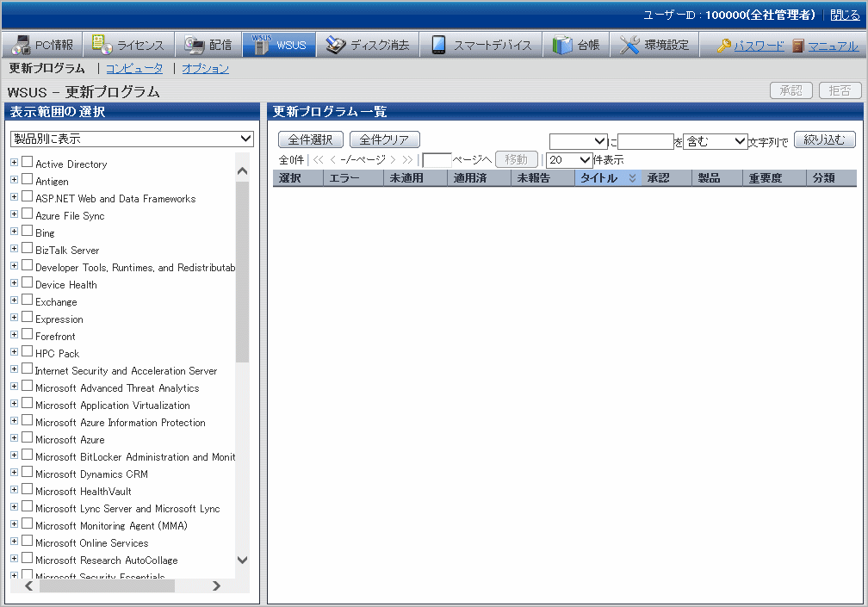Image resolution: width=868 pixels, height=607 pixels.
Task: Click the page number input field
Action: point(437,160)
